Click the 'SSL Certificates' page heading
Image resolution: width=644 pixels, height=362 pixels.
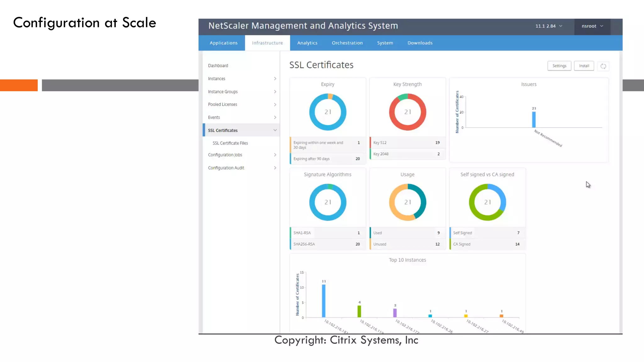(321, 65)
